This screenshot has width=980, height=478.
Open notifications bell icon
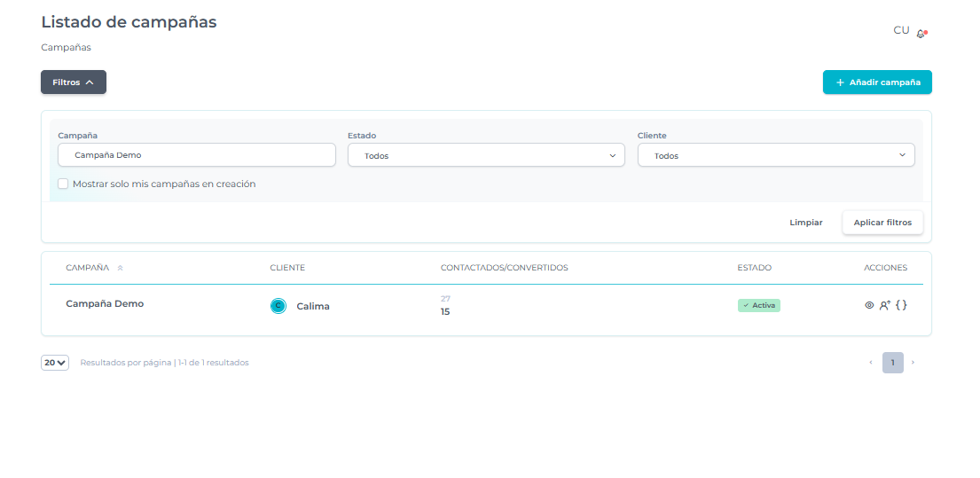pyautogui.click(x=921, y=33)
